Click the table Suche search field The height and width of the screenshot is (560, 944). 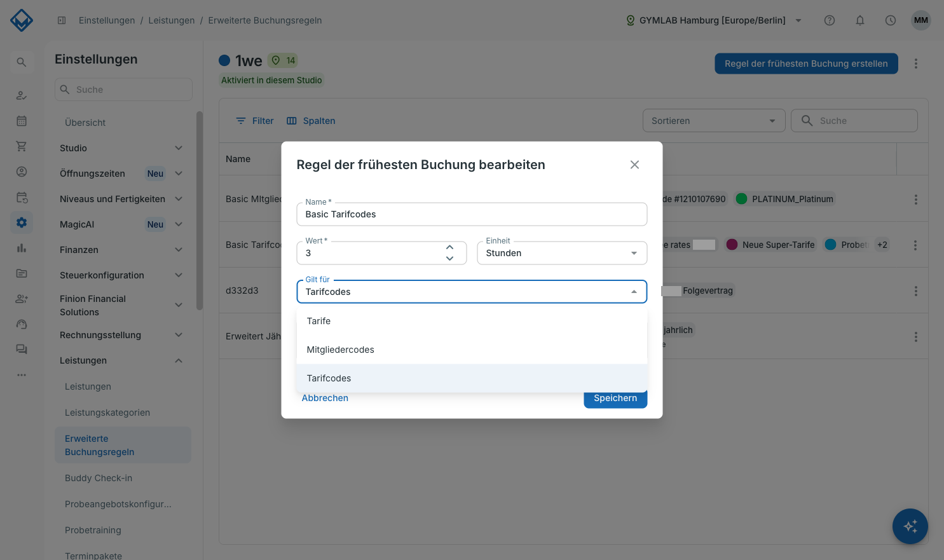pyautogui.click(x=854, y=121)
